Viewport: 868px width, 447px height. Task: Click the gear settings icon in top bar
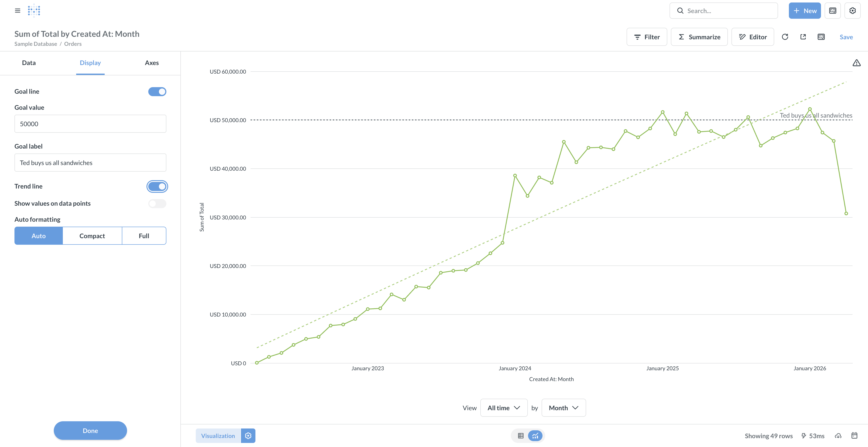(x=852, y=11)
